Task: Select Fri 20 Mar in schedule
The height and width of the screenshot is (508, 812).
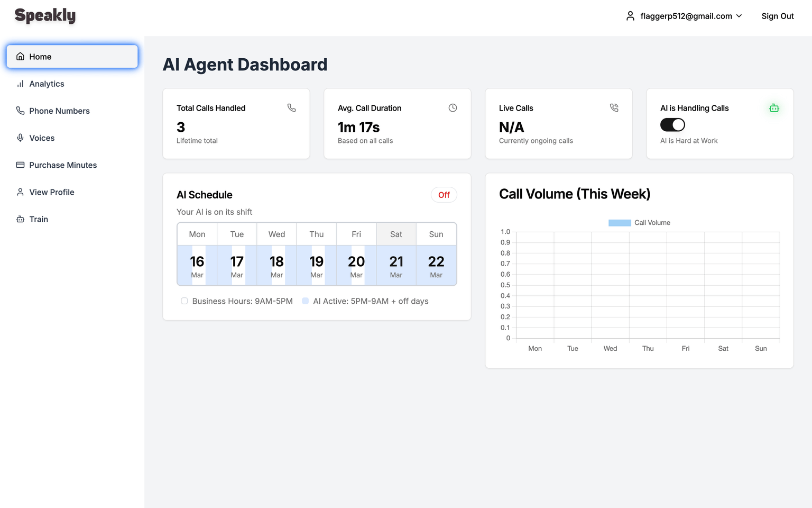Action: (356, 265)
